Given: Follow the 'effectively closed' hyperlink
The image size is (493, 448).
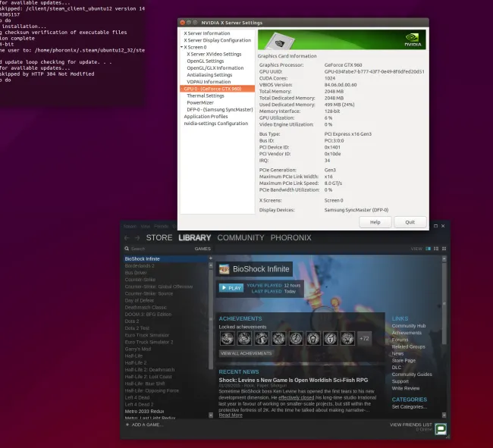Looking at the screenshot, I should tap(296, 397).
